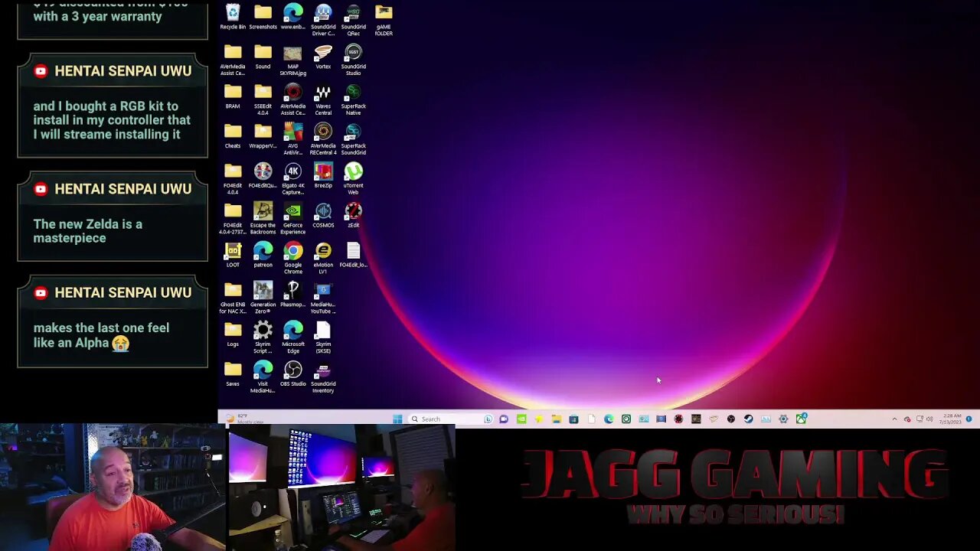
Task: Open AVerMedia RECentral 4 shortcut
Action: 323,139
